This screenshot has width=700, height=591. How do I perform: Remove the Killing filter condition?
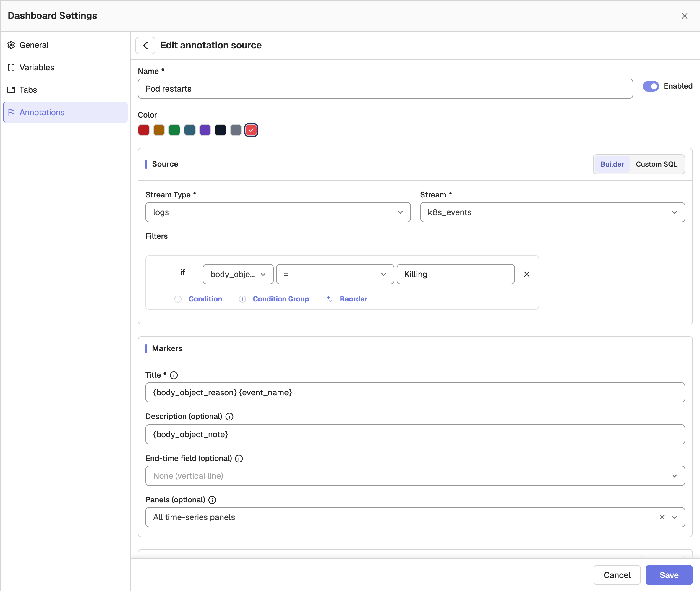click(x=526, y=275)
